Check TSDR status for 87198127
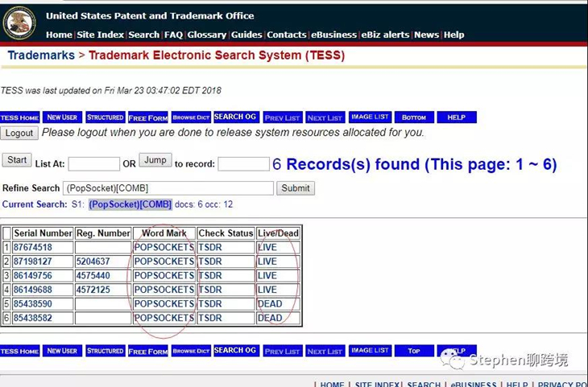Viewport: 588px width, 387px height. [x=210, y=261]
